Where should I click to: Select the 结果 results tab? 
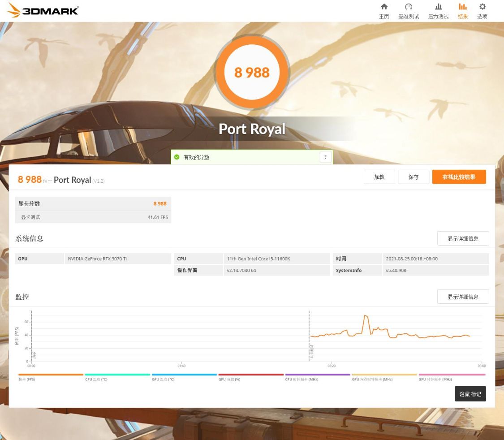click(462, 11)
